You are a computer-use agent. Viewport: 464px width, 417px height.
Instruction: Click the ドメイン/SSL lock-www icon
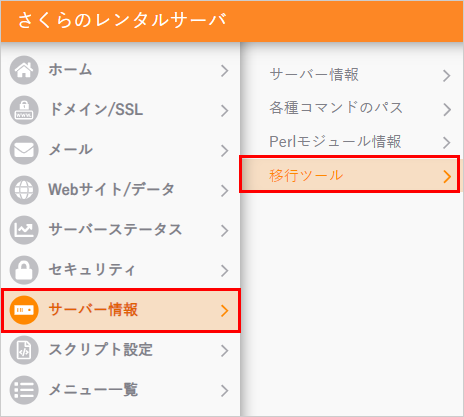tap(24, 110)
